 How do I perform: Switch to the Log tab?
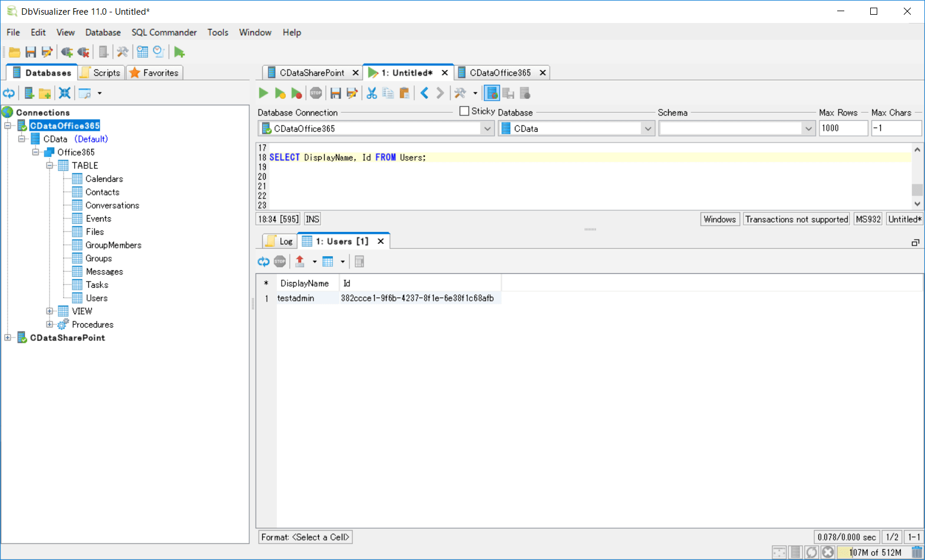pyautogui.click(x=280, y=241)
